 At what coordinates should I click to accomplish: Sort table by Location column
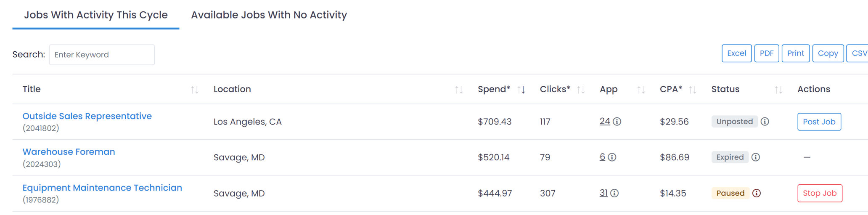point(459,90)
